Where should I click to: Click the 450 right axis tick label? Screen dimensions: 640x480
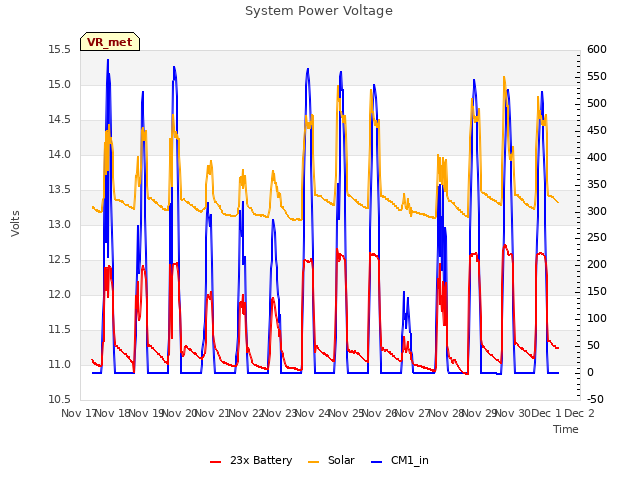tap(597, 131)
